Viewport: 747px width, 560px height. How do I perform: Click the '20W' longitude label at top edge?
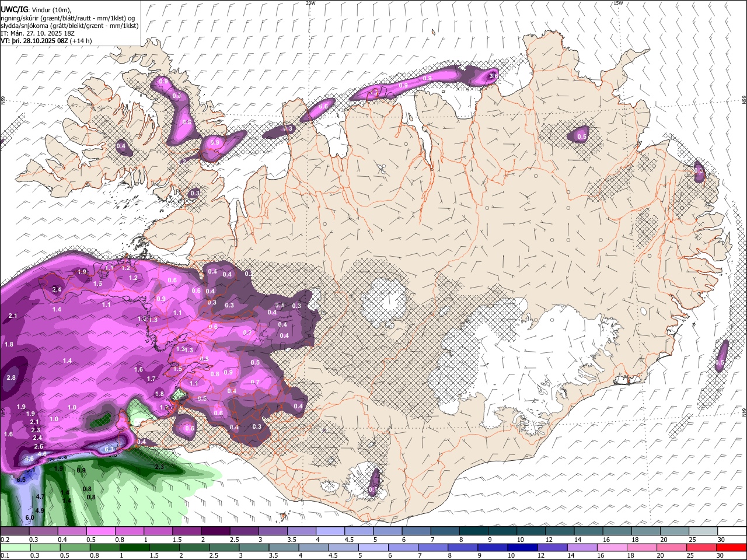tap(310, 3)
